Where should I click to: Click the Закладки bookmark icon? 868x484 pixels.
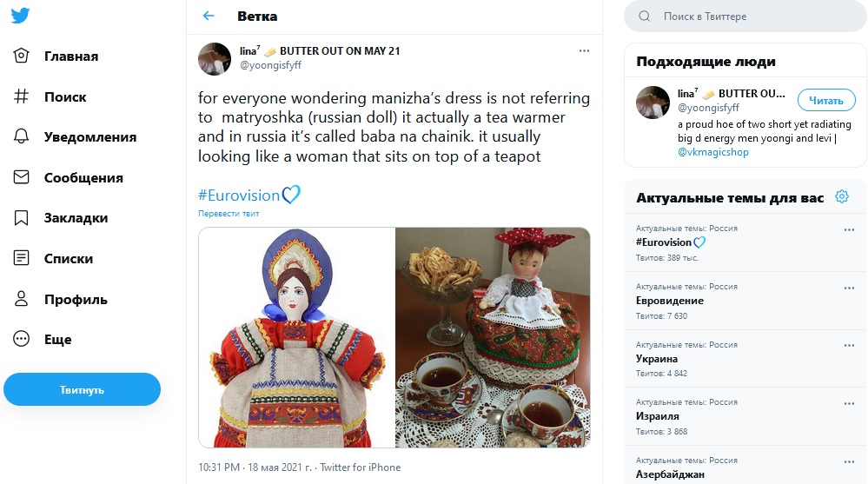coord(22,218)
